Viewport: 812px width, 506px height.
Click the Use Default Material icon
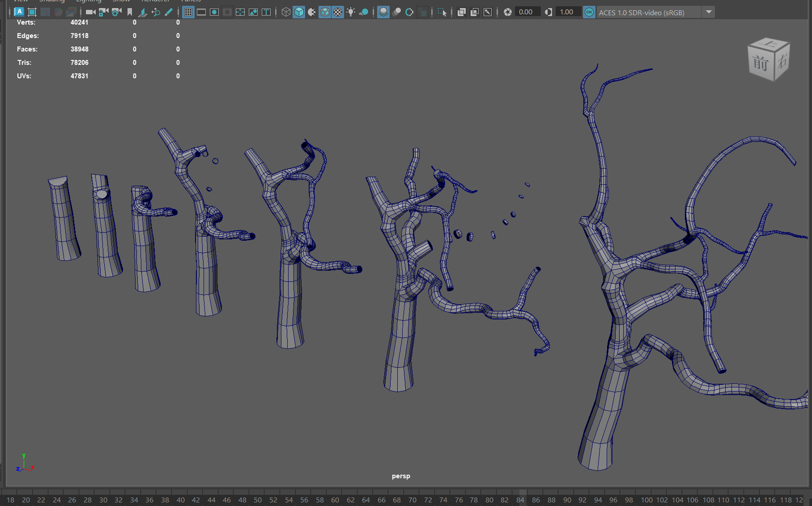coord(312,12)
